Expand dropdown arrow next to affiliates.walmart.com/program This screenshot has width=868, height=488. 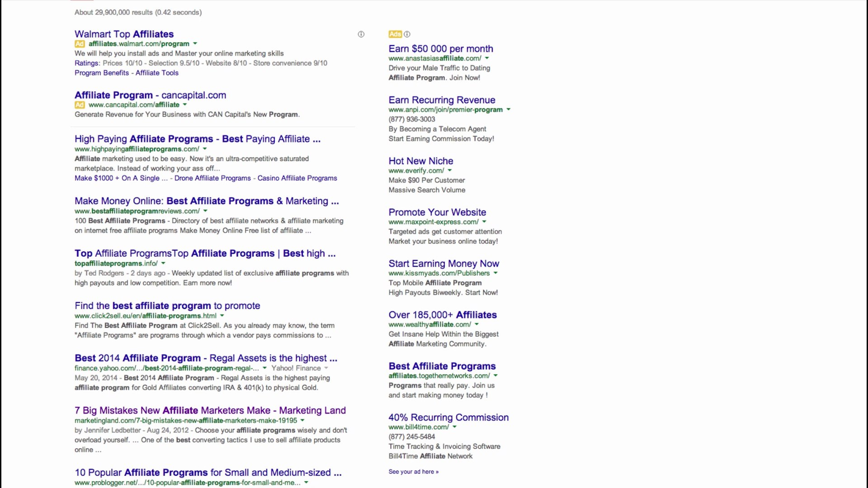pos(195,44)
